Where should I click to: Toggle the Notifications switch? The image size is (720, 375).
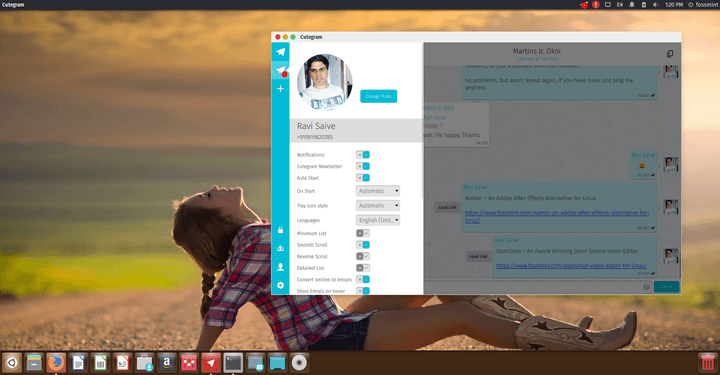pyautogui.click(x=363, y=155)
